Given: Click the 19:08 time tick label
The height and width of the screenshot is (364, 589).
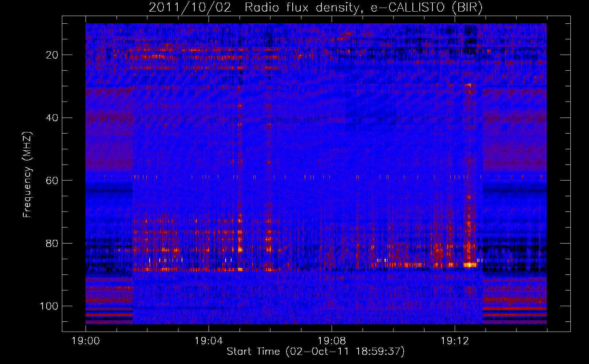Looking at the screenshot, I should coord(332,341).
